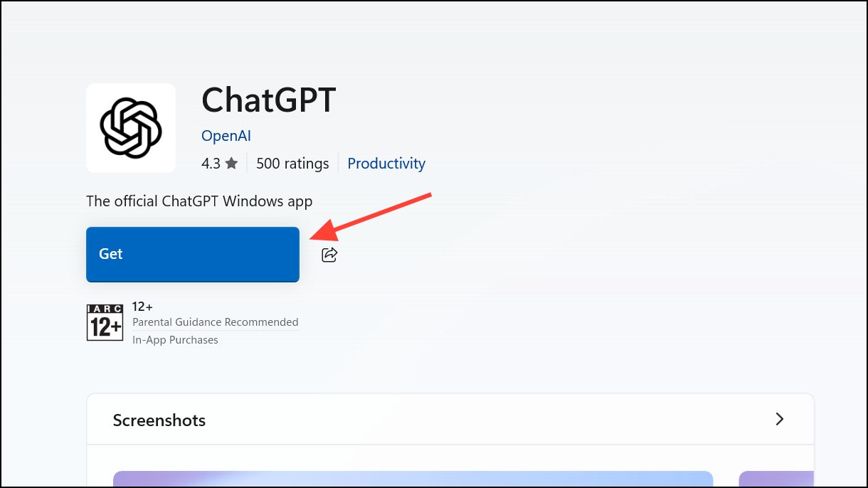Open the Screenshots carousel with the chevron
Viewport: 868px width, 488px height.
click(780, 419)
